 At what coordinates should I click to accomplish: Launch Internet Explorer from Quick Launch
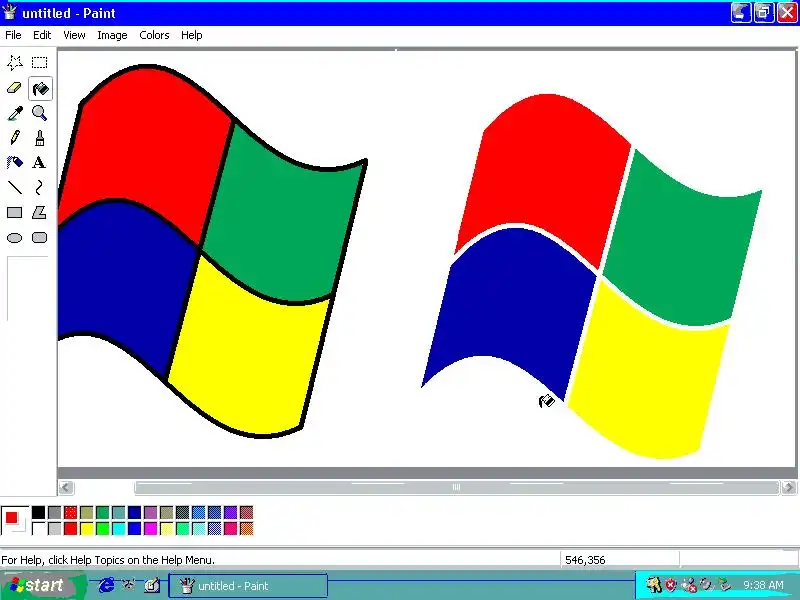106,585
